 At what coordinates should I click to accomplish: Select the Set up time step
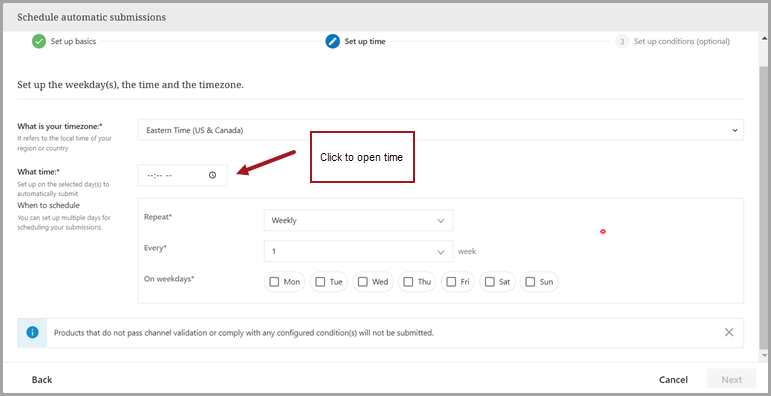point(365,41)
